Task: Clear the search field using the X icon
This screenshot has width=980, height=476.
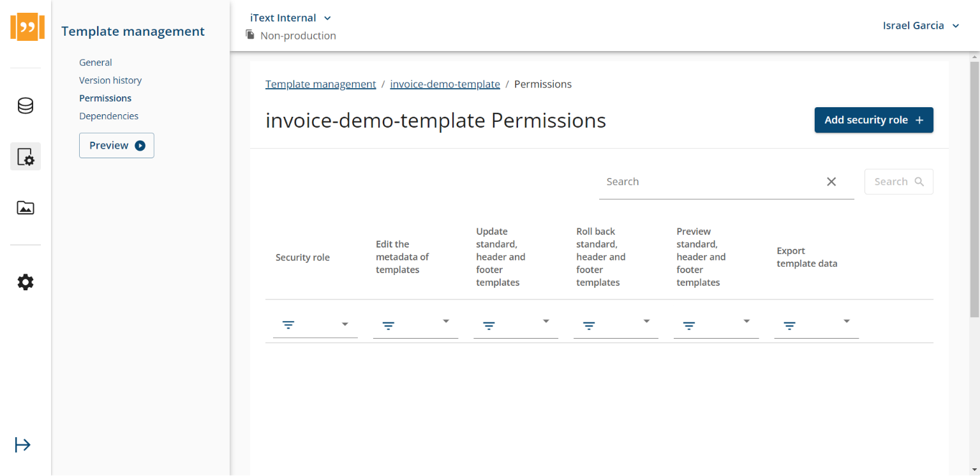Action: point(831,181)
